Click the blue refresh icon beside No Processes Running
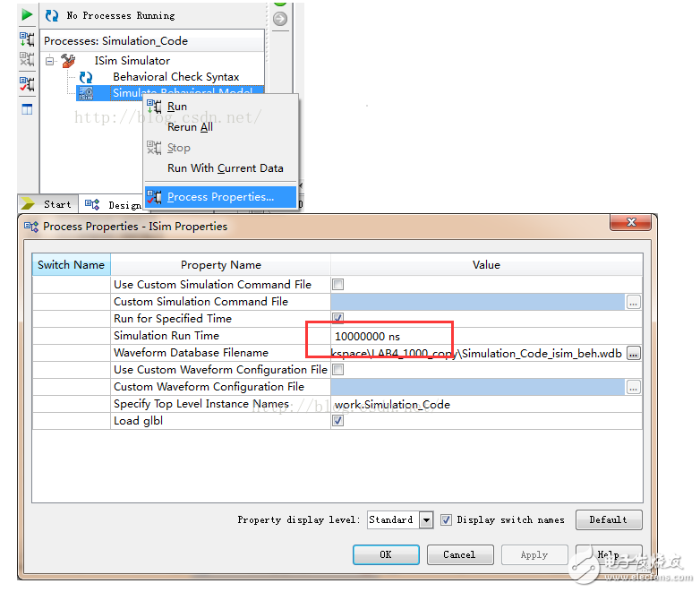Viewport: 700px width, 592px height. (x=52, y=15)
